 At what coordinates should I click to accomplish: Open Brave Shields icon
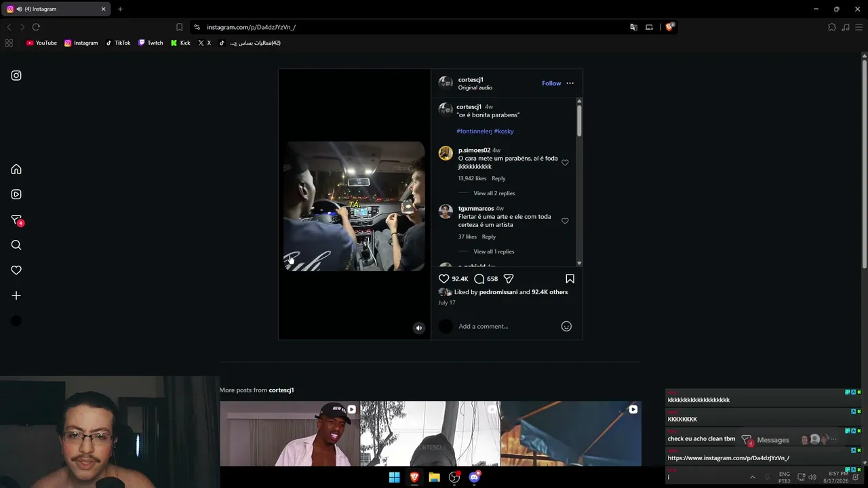point(669,27)
